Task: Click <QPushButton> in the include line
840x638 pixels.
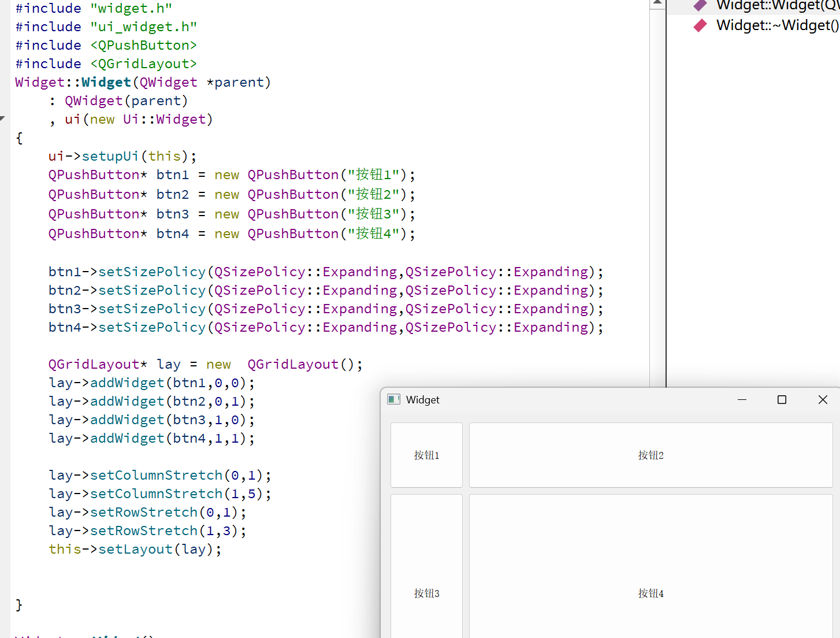Action: tap(144, 45)
